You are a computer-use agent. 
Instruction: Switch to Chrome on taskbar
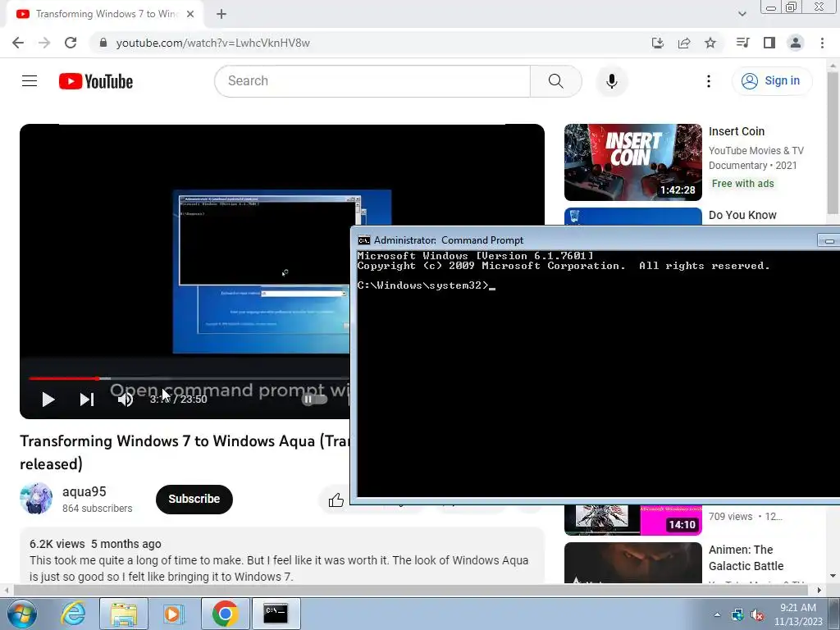click(225, 614)
